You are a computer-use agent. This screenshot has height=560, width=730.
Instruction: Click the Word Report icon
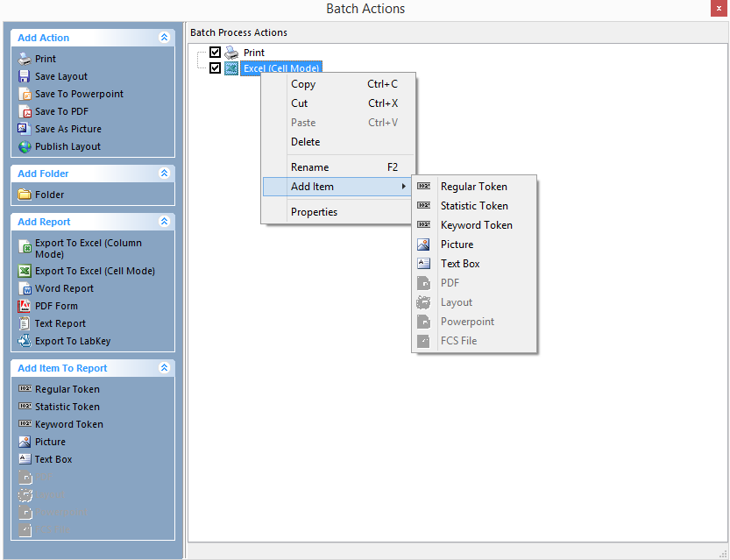click(25, 288)
